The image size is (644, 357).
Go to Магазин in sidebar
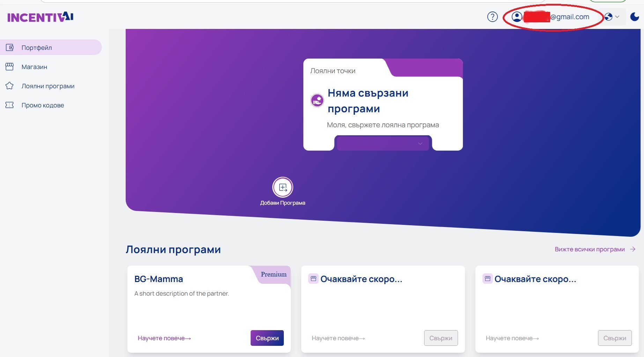(x=34, y=67)
